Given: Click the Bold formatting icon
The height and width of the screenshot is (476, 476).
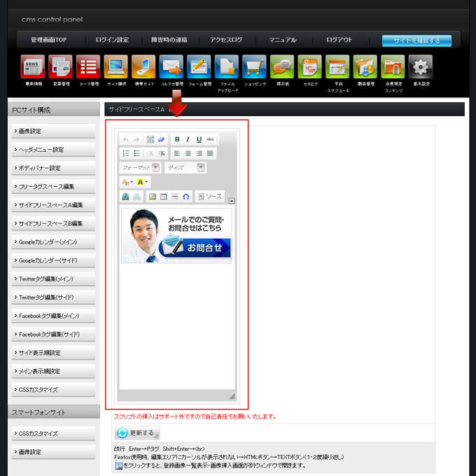Looking at the screenshot, I should point(177,139).
